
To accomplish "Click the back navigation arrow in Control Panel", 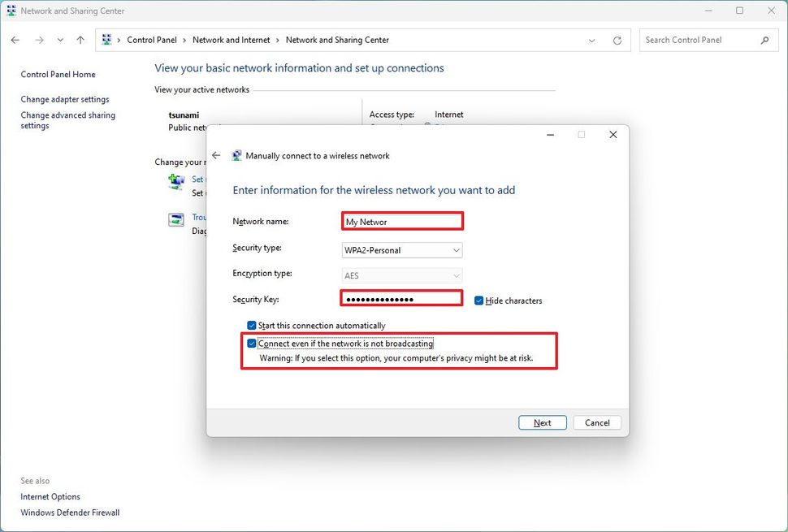I will click(15, 39).
